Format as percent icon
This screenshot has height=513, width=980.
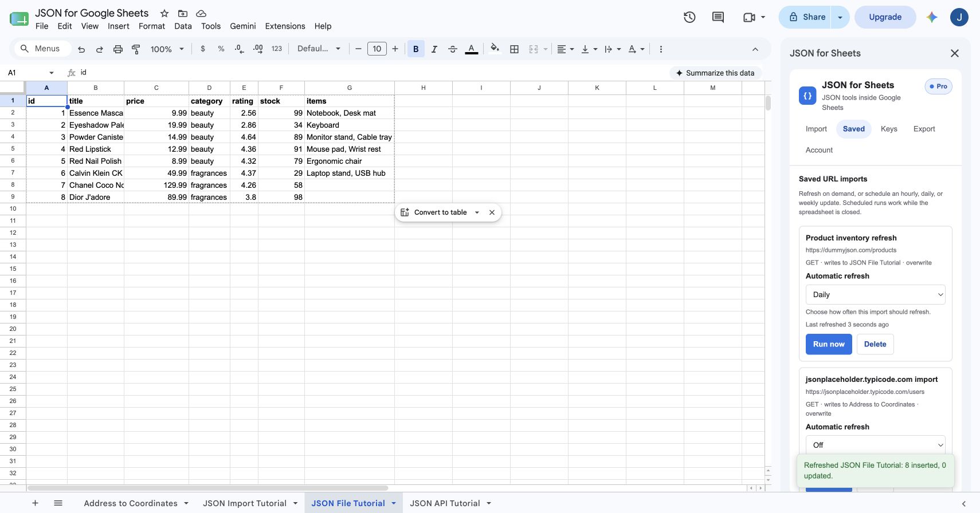coord(221,49)
